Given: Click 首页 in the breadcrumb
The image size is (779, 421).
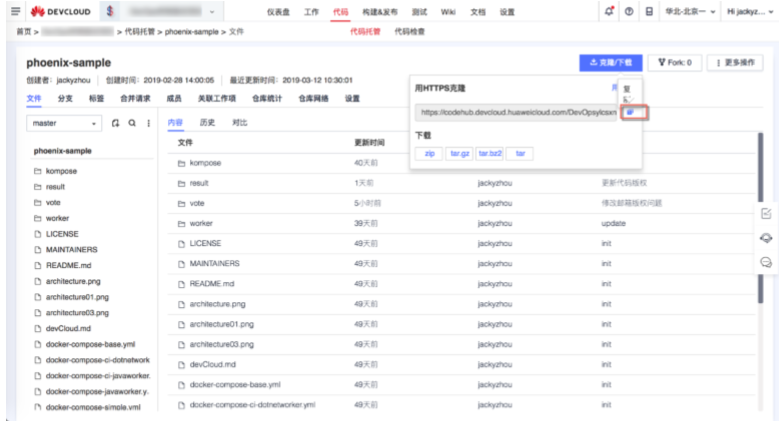Looking at the screenshot, I should coord(24,31).
